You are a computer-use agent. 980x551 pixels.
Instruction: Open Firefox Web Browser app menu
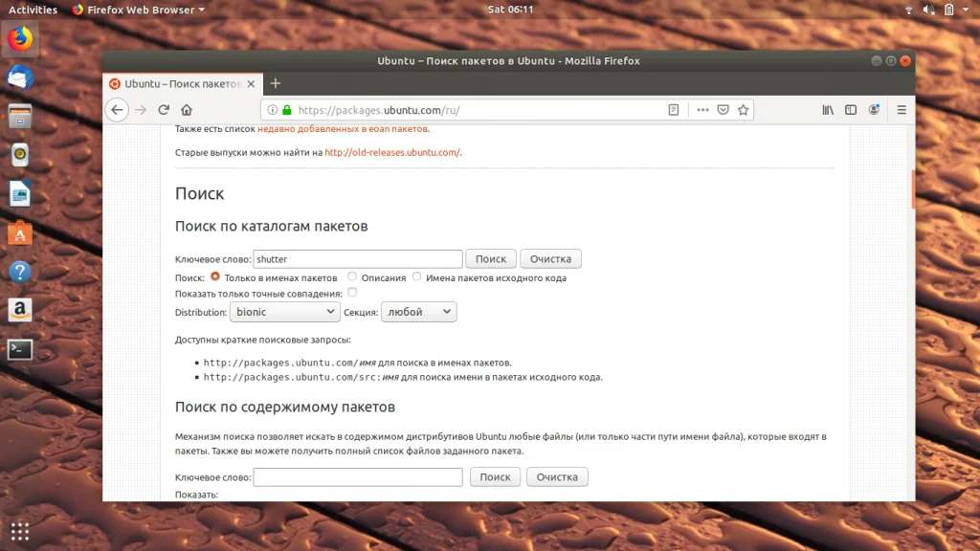tap(139, 10)
